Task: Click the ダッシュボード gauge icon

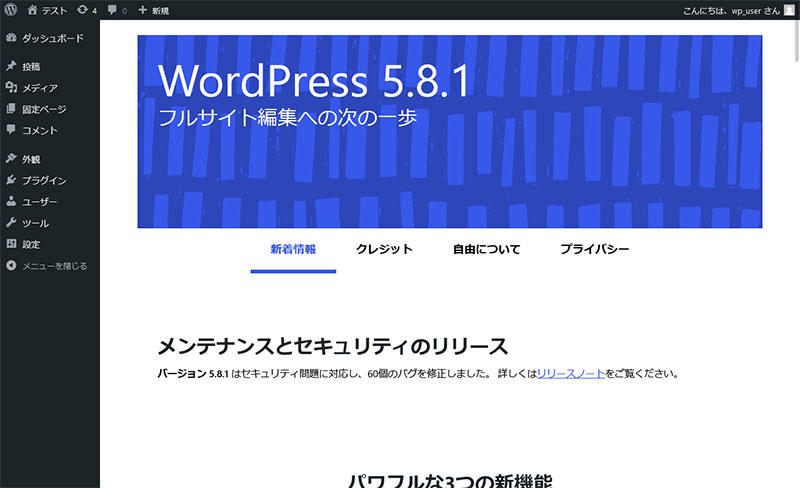Action: point(11,38)
